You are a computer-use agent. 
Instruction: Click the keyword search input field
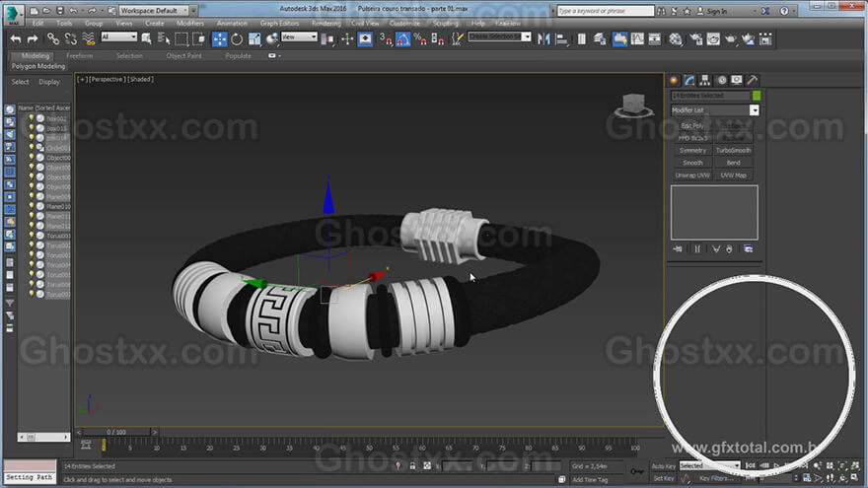tap(605, 11)
